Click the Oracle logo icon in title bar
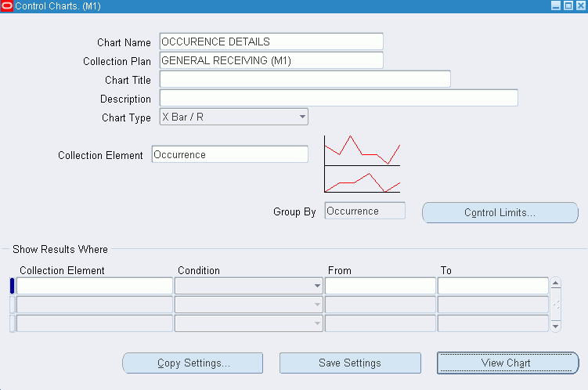The width and height of the screenshot is (588, 390). coord(7,6)
